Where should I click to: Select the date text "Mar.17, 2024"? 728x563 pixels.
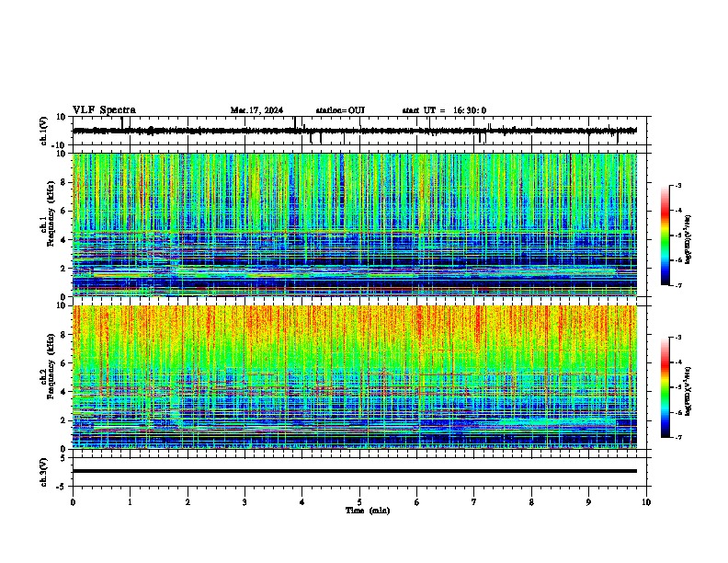coord(256,110)
